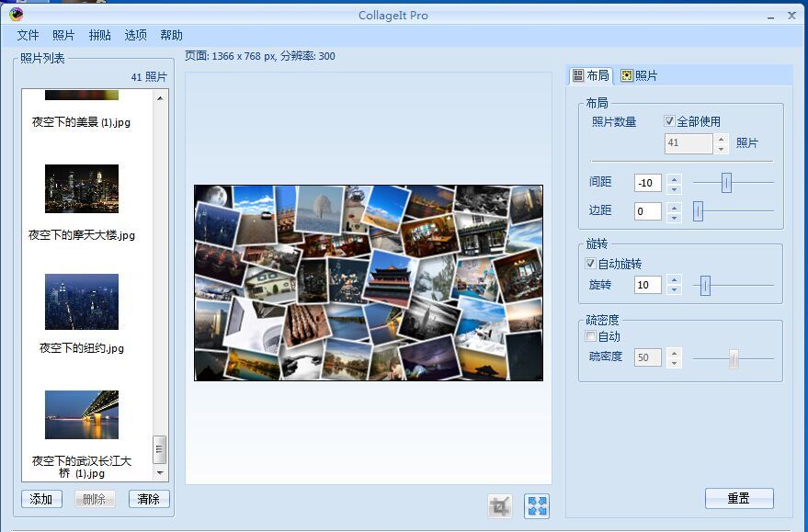Click the 边距 input field showing 0
Image resolution: width=808 pixels, height=532 pixels.
(x=648, y=211)
